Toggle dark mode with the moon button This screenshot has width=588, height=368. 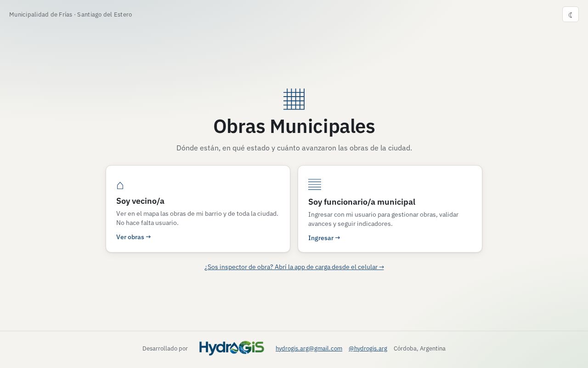pos(570,14)
